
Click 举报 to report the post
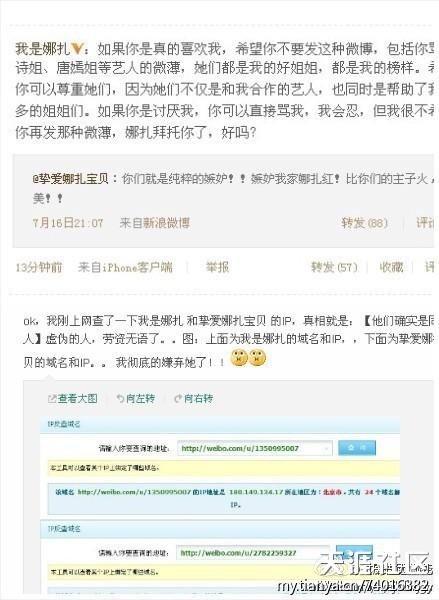coord(217,267)
